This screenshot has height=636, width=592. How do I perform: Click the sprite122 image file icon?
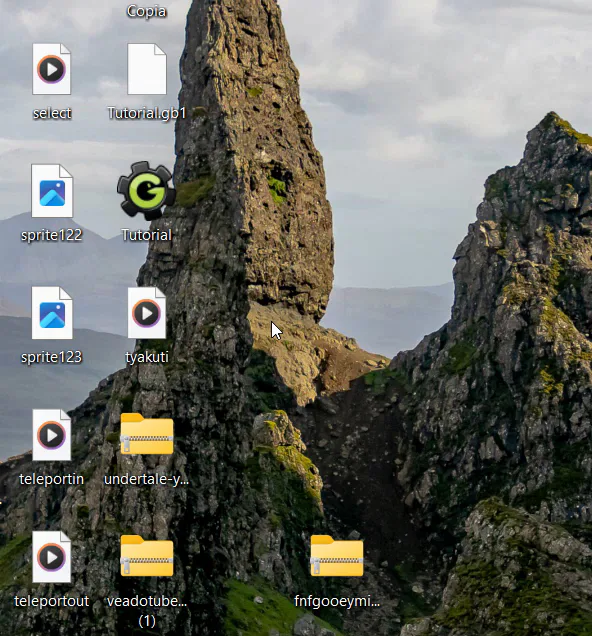[x=52, y=191]
